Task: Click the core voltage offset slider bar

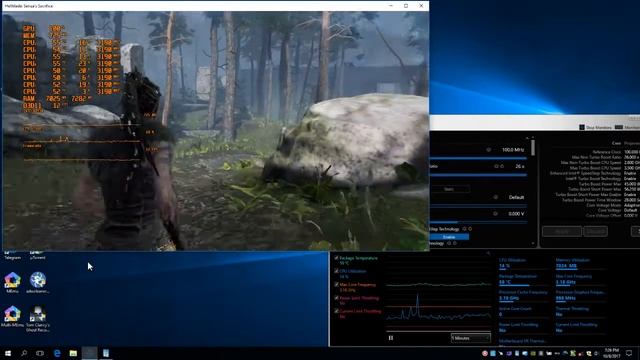Action: click(478, 222)
